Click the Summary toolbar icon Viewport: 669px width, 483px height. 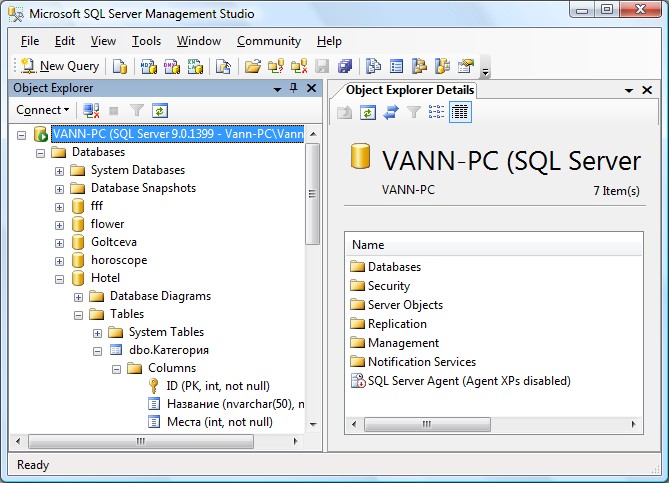point(396,66)
